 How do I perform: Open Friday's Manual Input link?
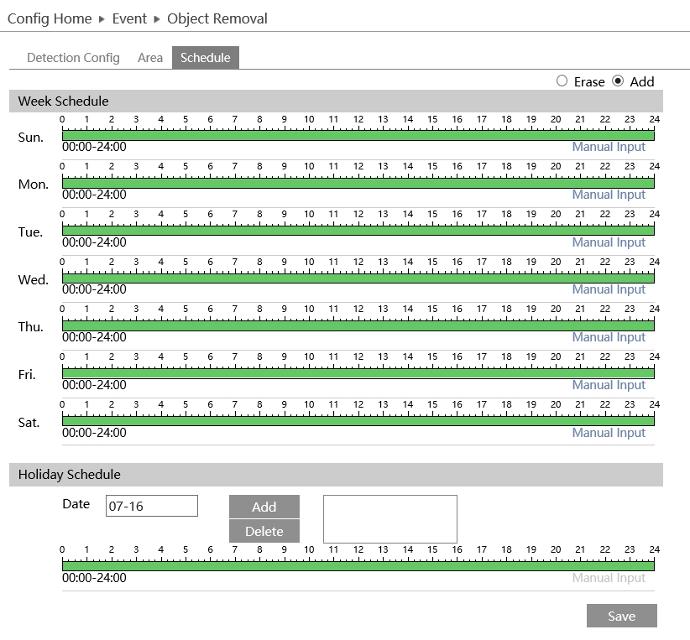coord(608,385)
